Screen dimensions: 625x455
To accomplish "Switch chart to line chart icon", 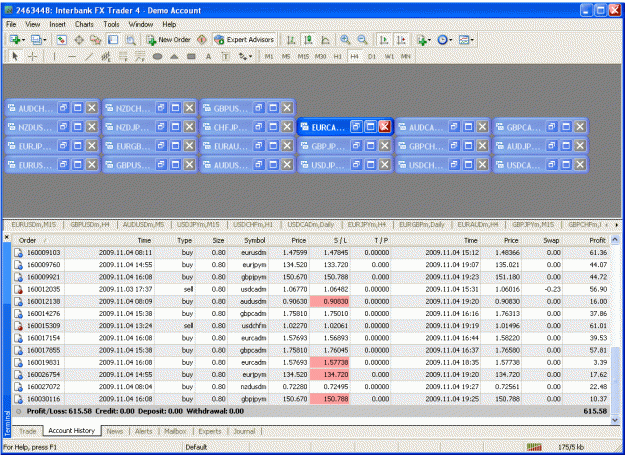I will (325, 40).
